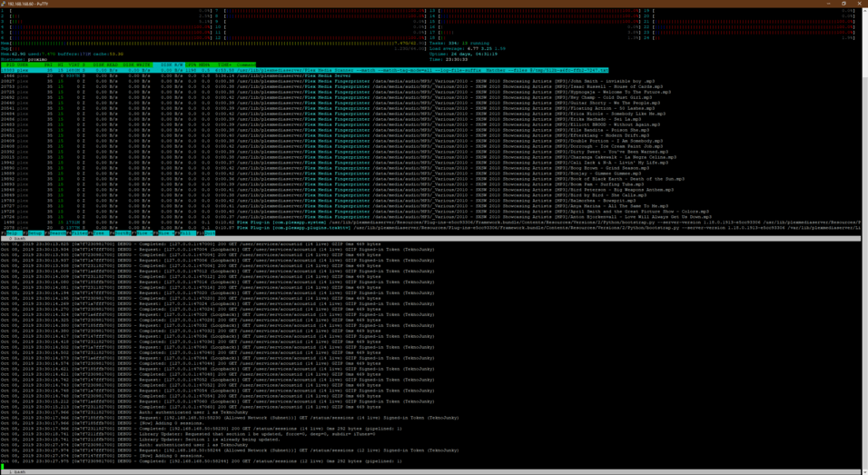Select the row for Hey Champ - Cold Dust Girl
This screenshot has width=868, height=475.
coord(330,97)
